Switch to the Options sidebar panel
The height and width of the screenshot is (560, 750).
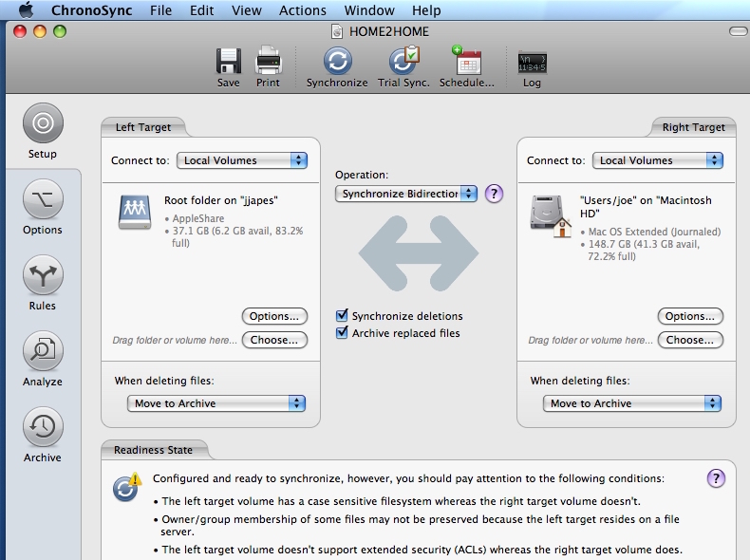point(43,200)
